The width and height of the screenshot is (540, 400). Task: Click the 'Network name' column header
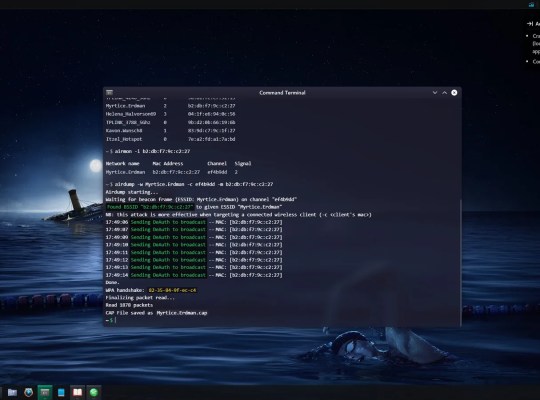click(122, 164)
